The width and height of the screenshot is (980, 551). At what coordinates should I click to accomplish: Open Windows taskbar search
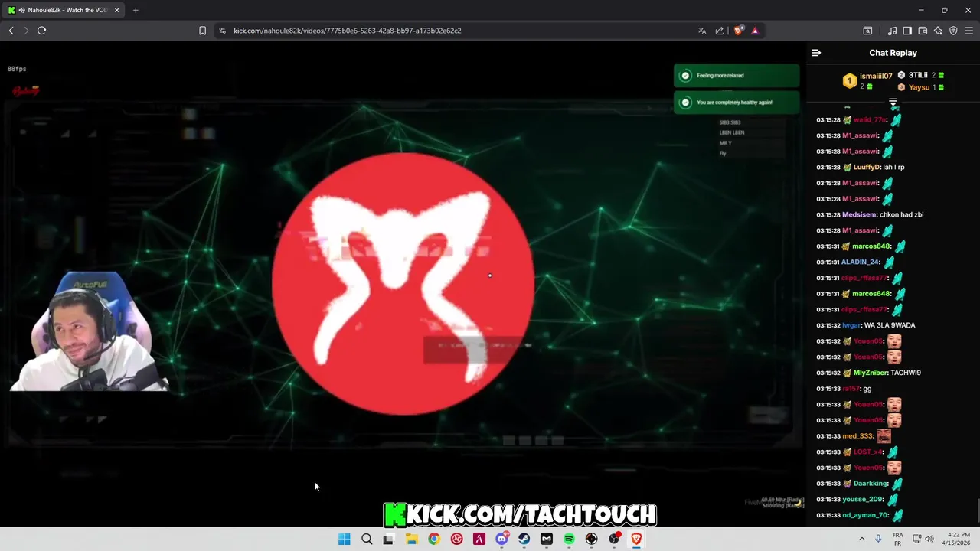[367, 539]
